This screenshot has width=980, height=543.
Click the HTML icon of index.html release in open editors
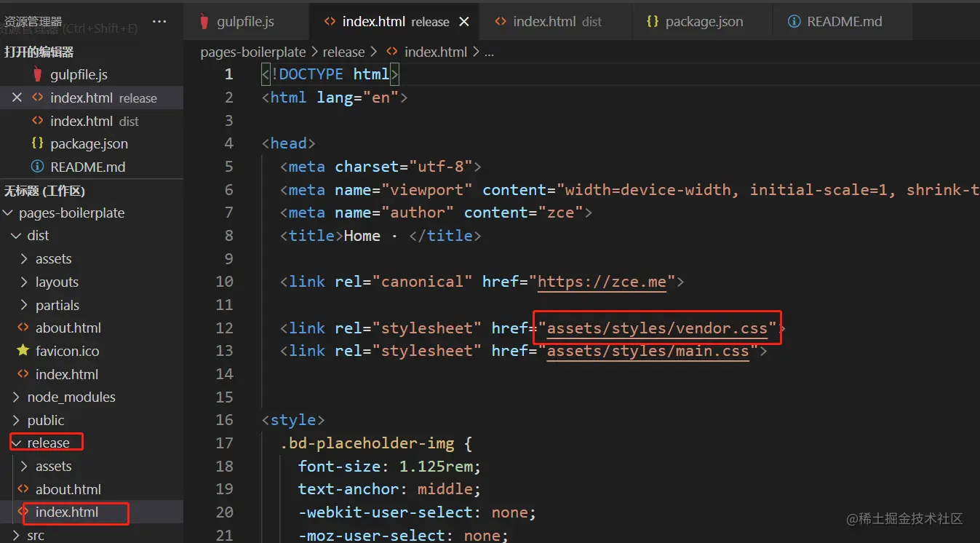38,98
